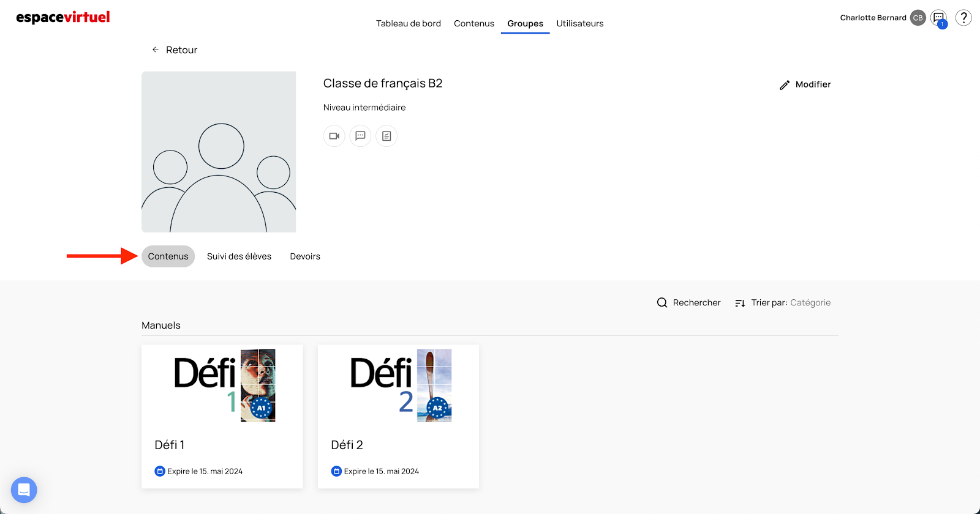
Task: Click the Défi 2 title
Action: click(x=347, y=445)
